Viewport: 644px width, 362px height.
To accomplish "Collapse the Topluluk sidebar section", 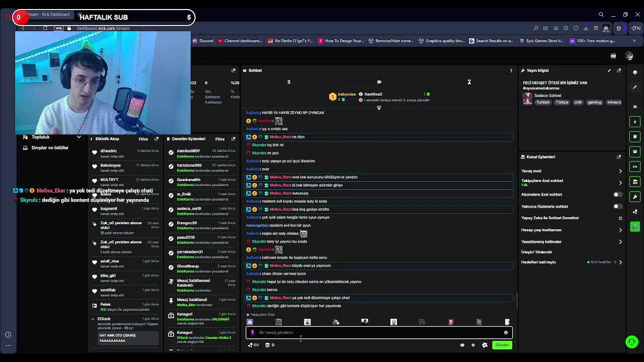I will 78,137.
